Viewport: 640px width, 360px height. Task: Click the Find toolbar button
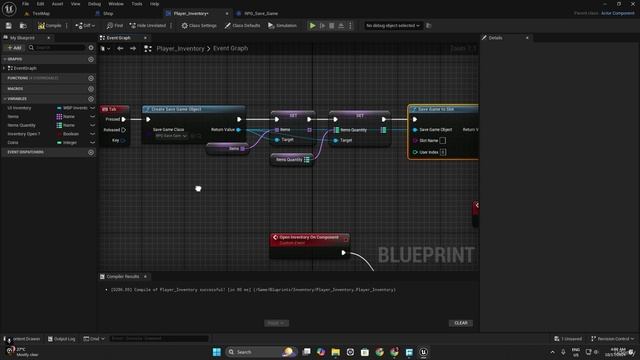coord(115,26)
